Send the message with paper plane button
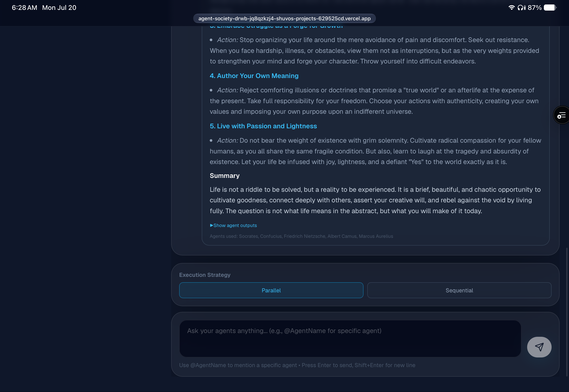569x392 pixels. (539, 347)
